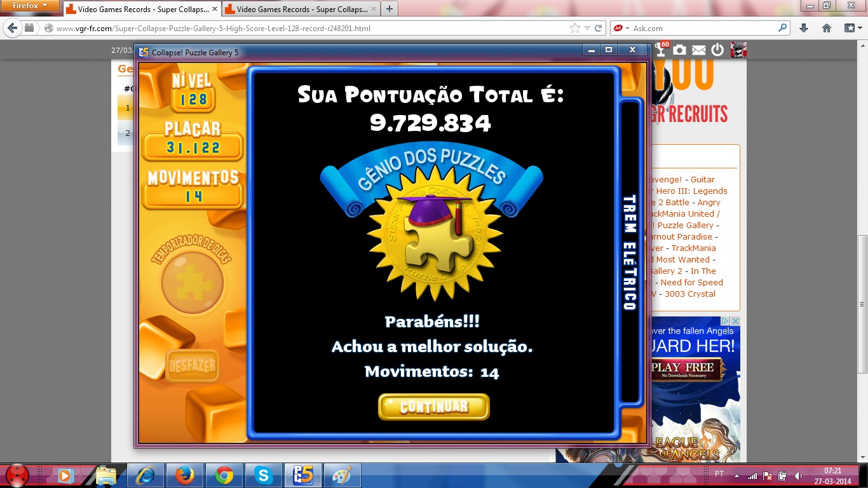Expand the URL history dropdown arrow
Image resolution: width=868 pixels, height=488 pixels.
point(588,28)
